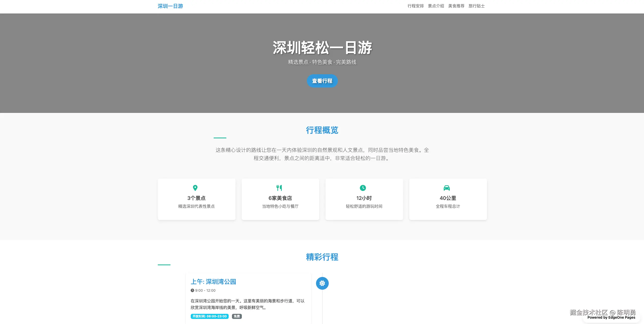Viewport: 644px width, 324px height.
Task: Click the location pin icon above 3个景点
Action: tap(195, 188)
